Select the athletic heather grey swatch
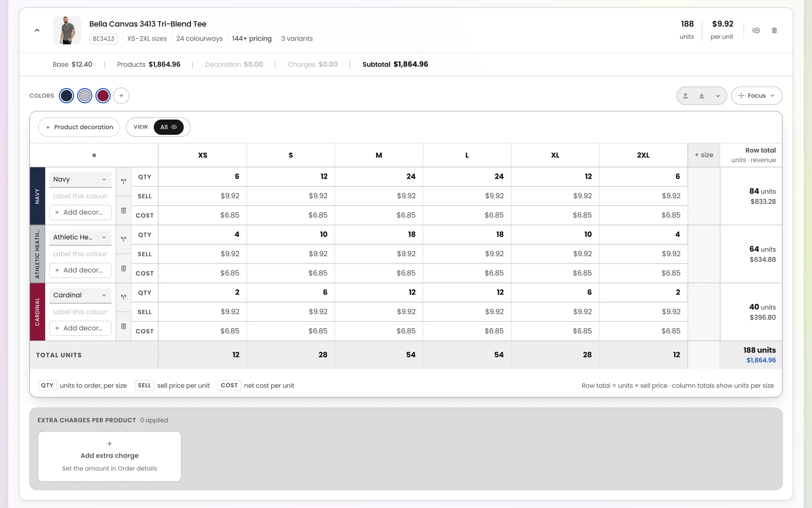Image resolution: width=812 pixels, height=508 pixels. (85, 96)
